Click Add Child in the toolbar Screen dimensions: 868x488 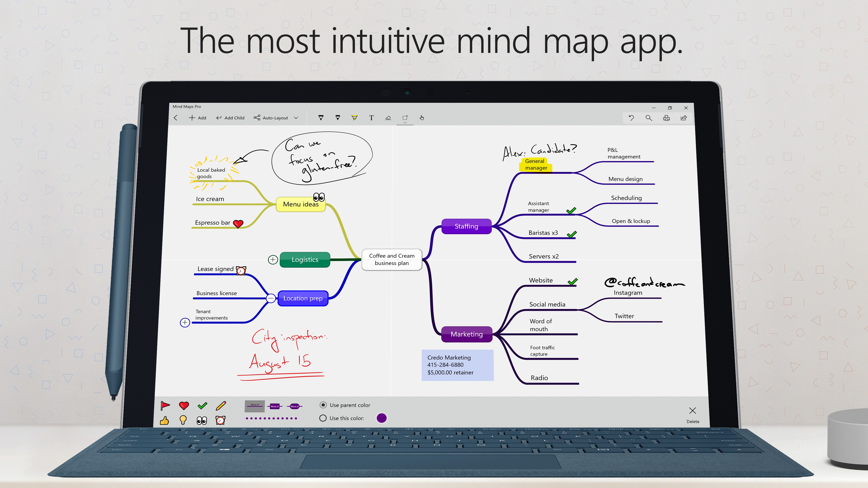(x=231, y=117)
